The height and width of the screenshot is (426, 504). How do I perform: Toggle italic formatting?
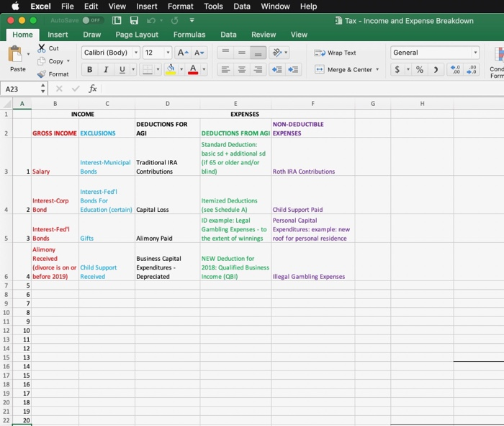(106, 69)
